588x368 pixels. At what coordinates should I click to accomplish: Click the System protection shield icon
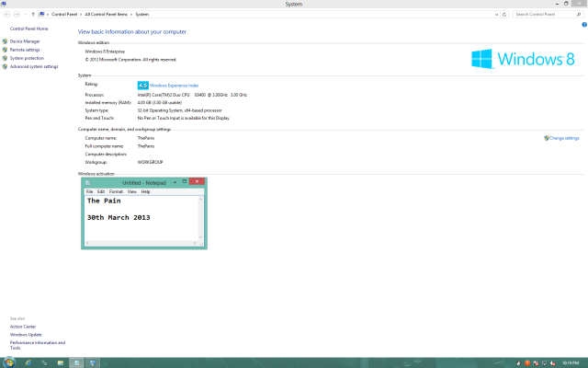(5, 58)
